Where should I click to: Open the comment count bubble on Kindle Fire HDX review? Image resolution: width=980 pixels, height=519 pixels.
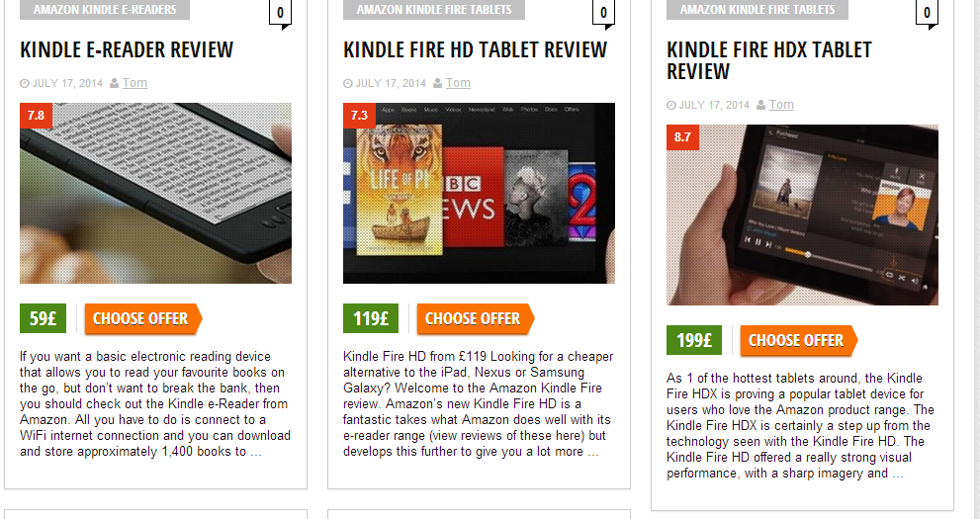point(927,14)
